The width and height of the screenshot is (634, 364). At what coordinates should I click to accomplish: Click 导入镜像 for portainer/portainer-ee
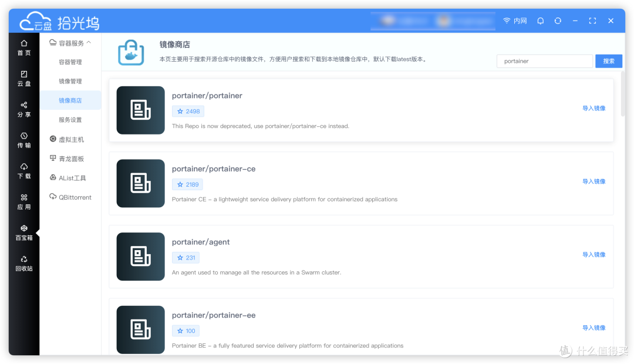[593, 328]
